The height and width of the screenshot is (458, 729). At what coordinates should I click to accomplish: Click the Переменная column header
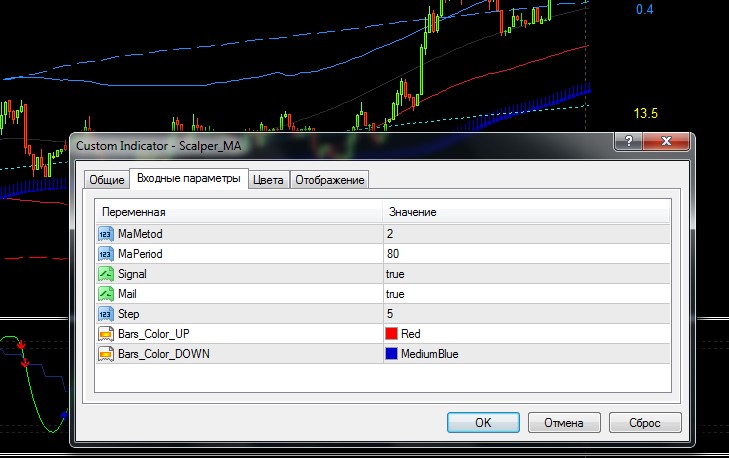[239, 212]
